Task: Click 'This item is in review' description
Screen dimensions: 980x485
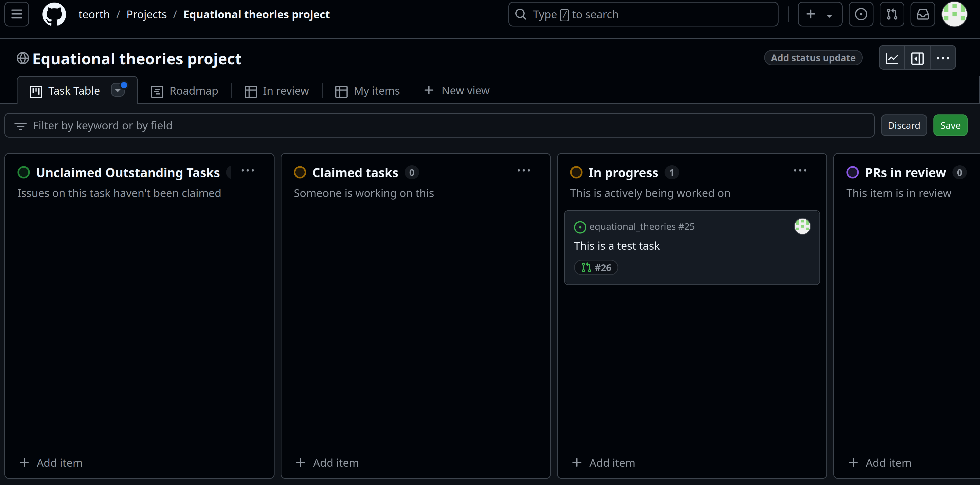Action: 899,193
